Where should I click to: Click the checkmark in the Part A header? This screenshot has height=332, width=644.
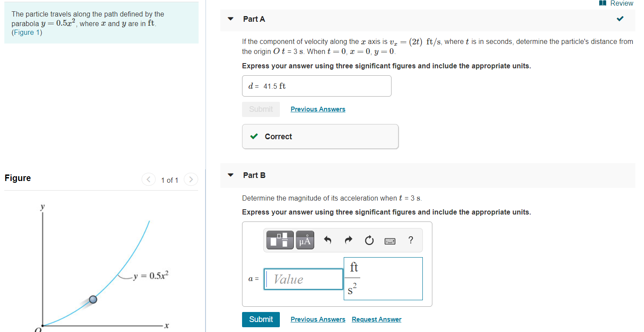(x=620, y=19)
